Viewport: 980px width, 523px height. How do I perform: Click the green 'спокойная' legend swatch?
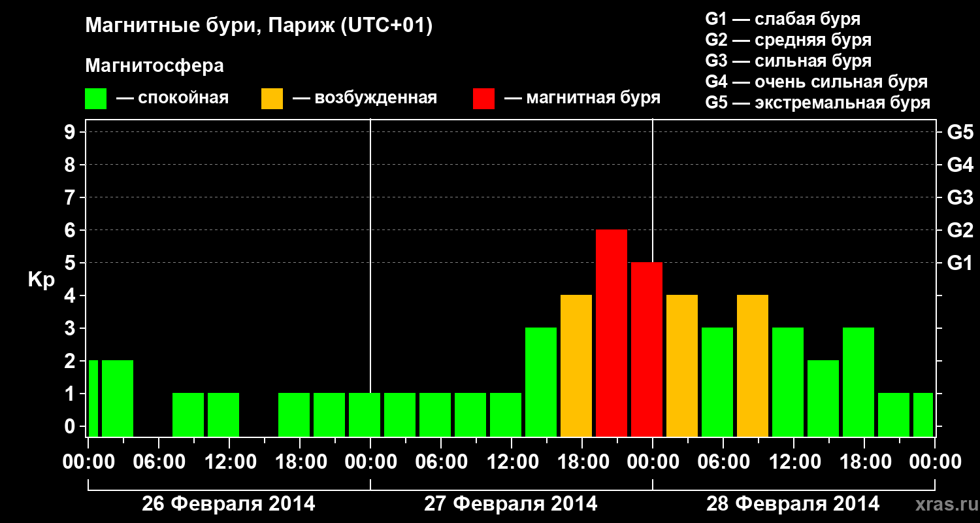point(95,99)
